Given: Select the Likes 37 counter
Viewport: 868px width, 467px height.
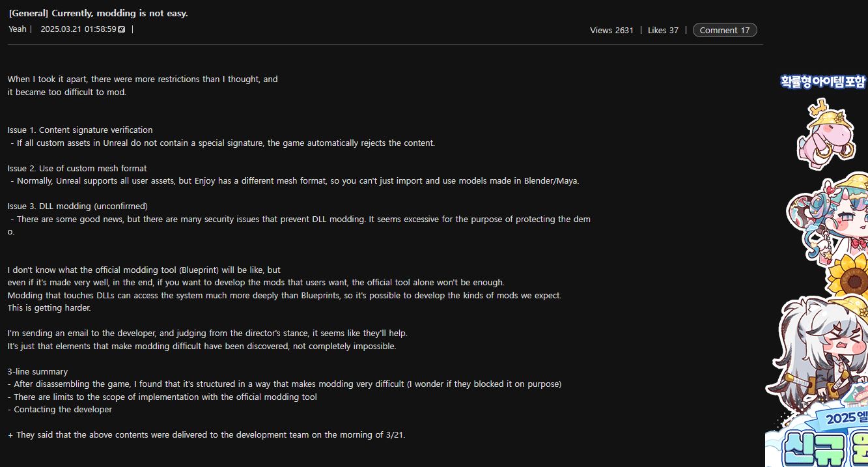Looking at the screenshot, I should click(x=663, y=30).
